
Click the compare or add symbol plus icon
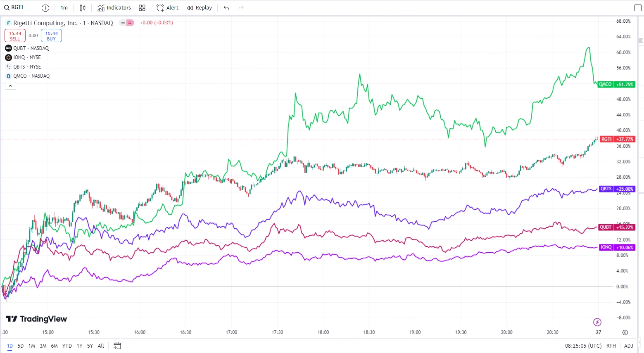click(x=45, y=8)
